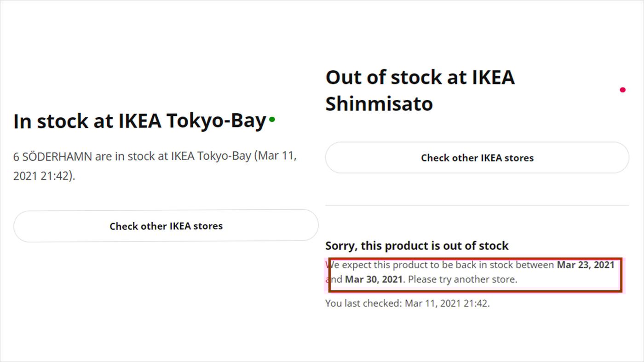The height and width of the screenshot is (362, 644).
Task: Click the stock availability indicator next to Tokyo-Bay
Action: pos(272,119)
